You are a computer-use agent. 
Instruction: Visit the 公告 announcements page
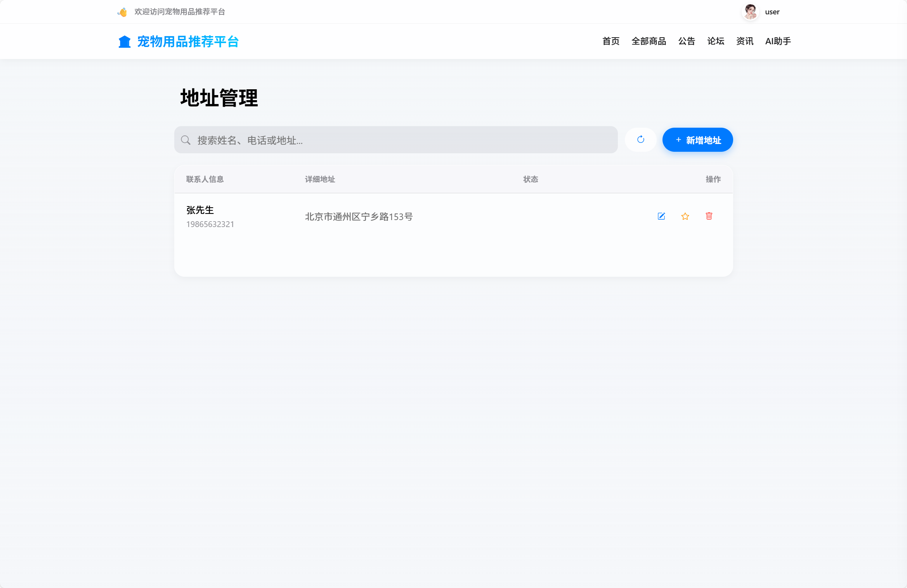[686, 41]
